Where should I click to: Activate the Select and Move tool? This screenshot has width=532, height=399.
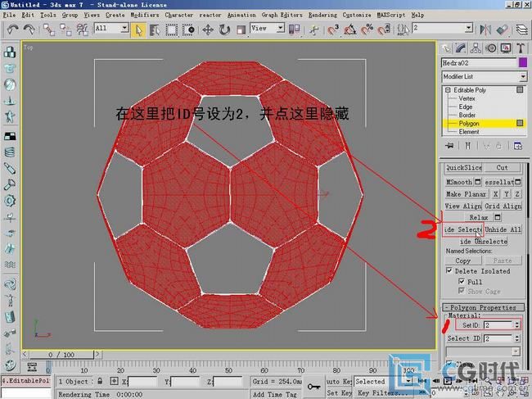coord(208,29)
